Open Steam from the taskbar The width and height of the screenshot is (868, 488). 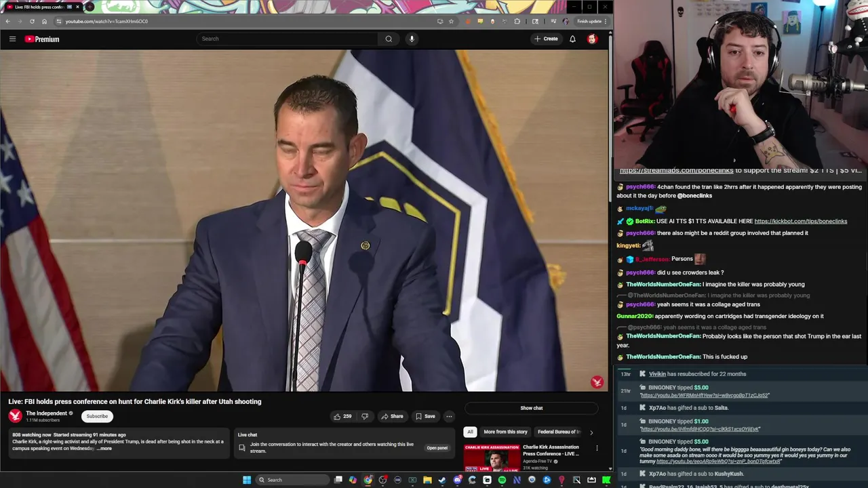coord(442,480)
